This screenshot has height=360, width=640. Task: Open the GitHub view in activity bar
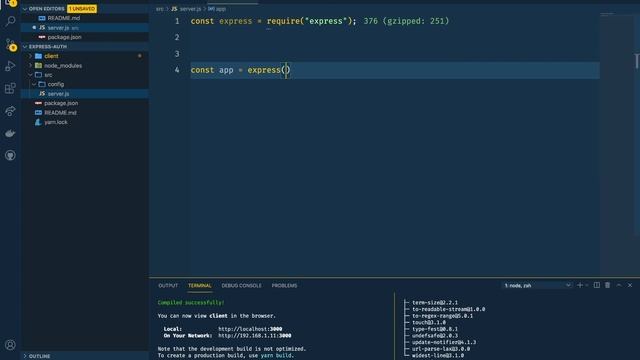point(10,155)
